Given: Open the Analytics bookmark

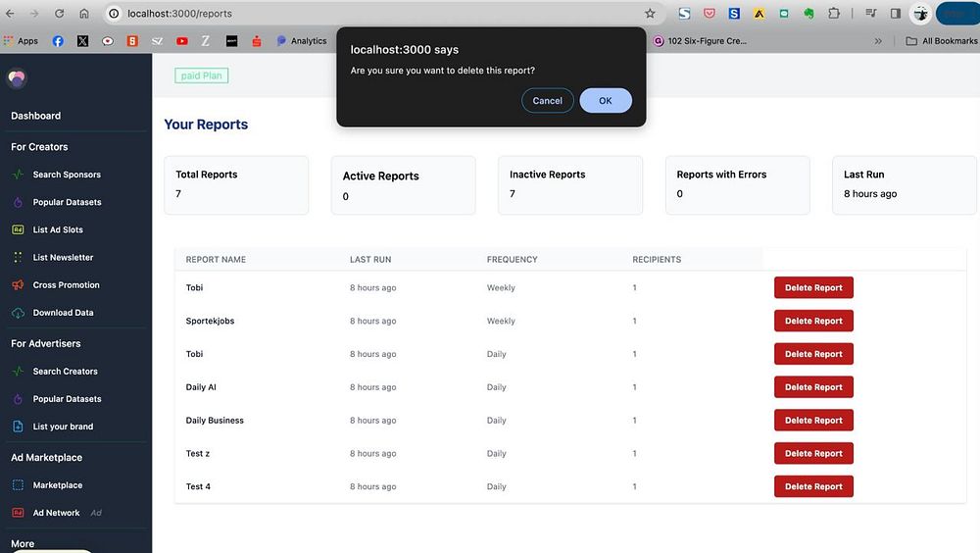Looking at the screenshot, I should point(301,40).
